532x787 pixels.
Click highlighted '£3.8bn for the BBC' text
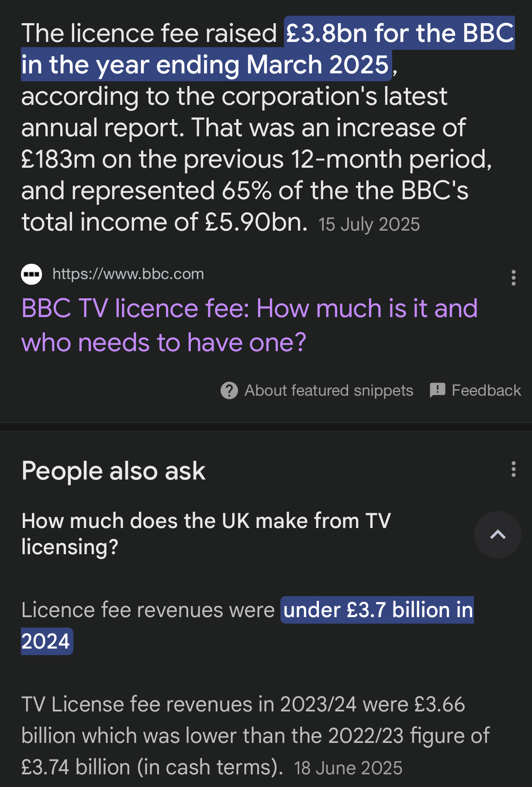pos(399,33)
